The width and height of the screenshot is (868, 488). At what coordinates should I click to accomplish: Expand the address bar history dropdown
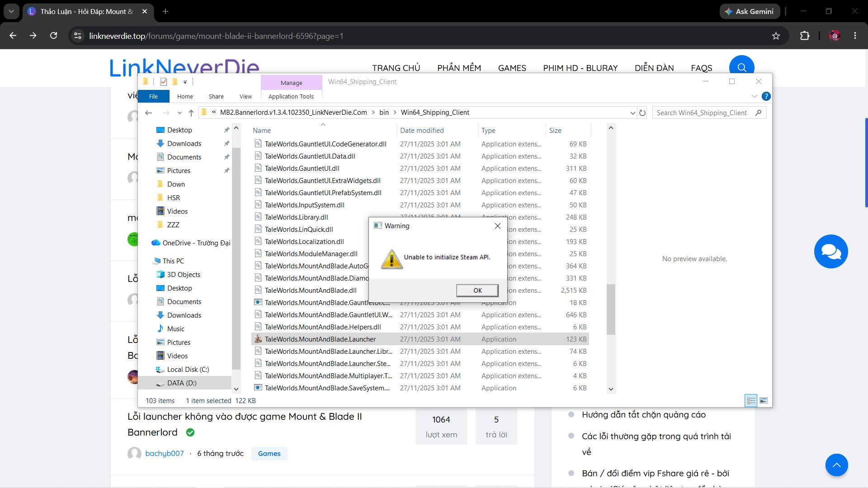632,113
